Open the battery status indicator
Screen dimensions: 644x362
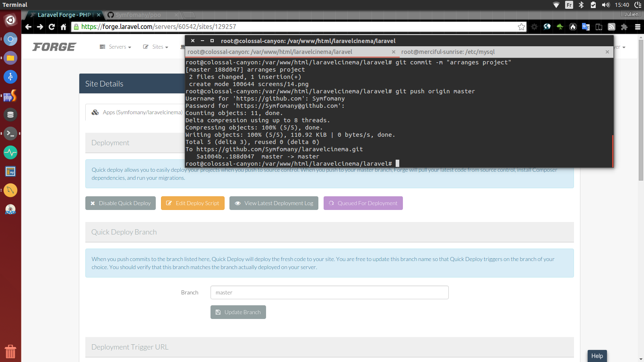593,5
